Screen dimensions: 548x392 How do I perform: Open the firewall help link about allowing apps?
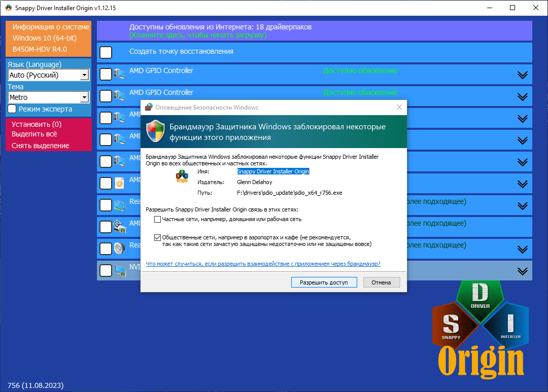pyautogui.click(x=263, y=264)
